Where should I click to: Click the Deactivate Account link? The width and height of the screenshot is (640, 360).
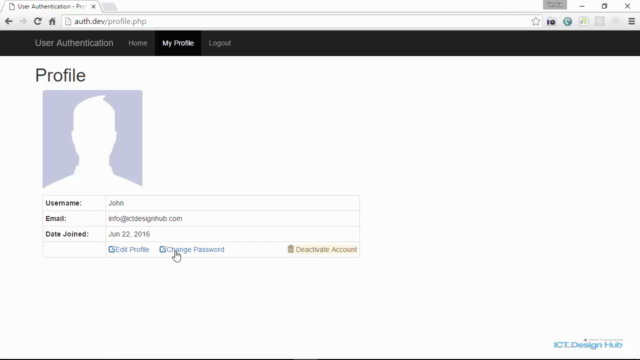click(322, 249)
